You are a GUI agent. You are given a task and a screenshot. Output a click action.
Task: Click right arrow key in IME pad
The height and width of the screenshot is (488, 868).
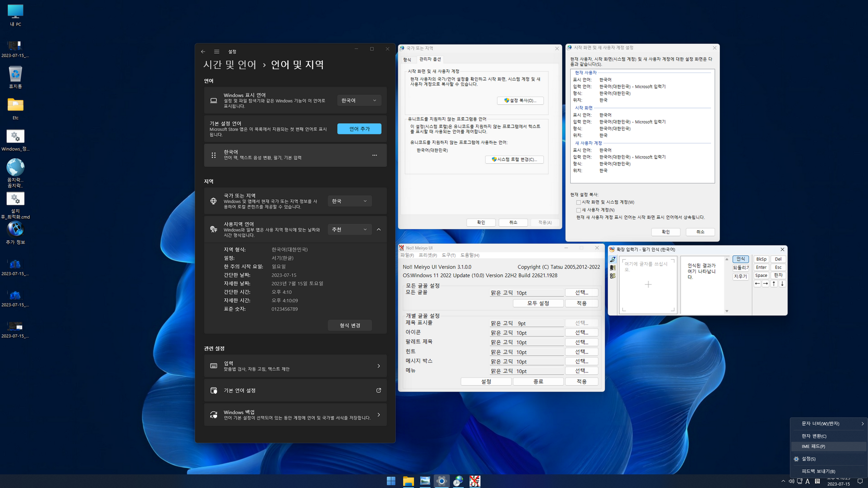pyautogui.click(x=766, y=284)
